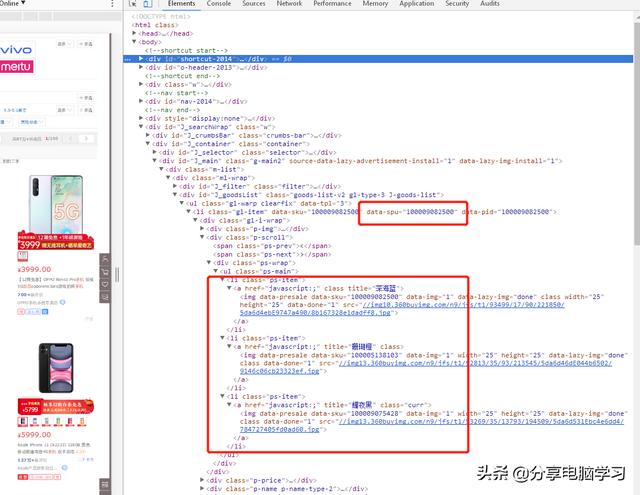Switch to the Performance tab

click(332, 4)
